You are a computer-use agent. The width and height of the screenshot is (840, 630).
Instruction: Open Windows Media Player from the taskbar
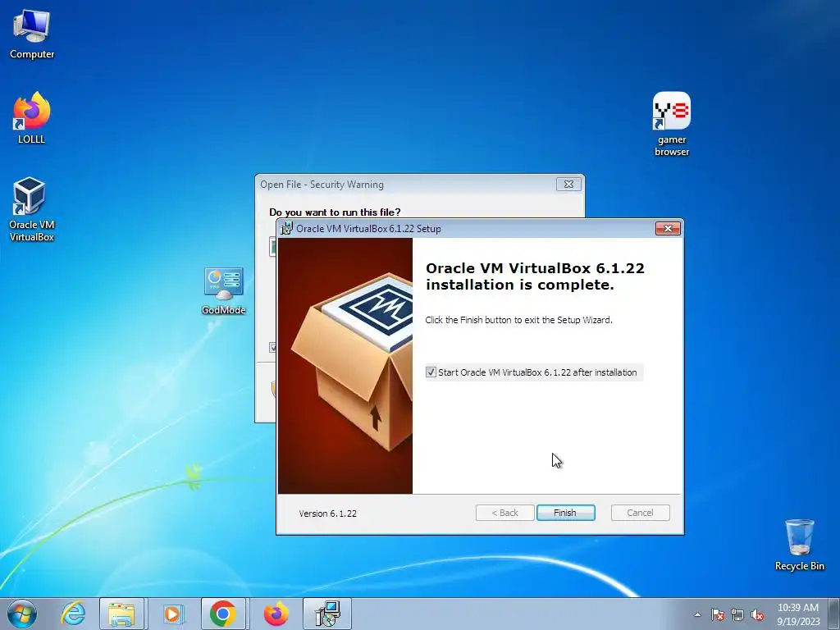coord(172,614)
